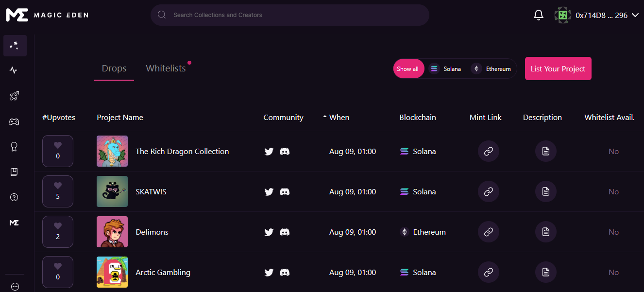Expand the wallet account dropdown chevron
Image resolution: width=644 pixels, height=292 pixels.
point(636,16)
